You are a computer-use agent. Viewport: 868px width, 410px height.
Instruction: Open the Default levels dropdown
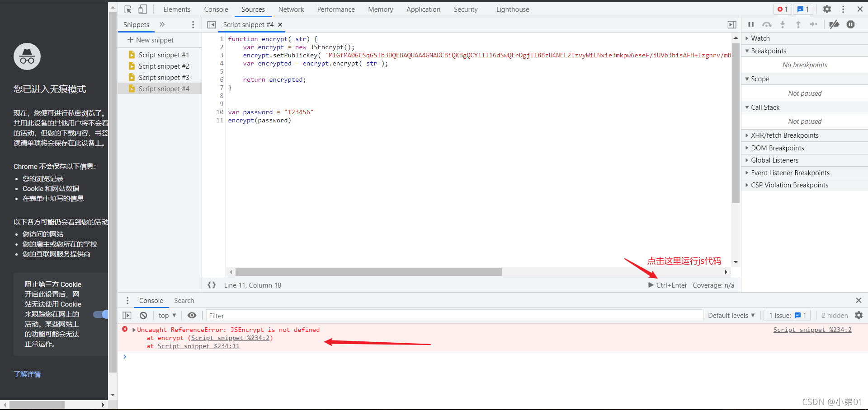click(x=731, y=315)
